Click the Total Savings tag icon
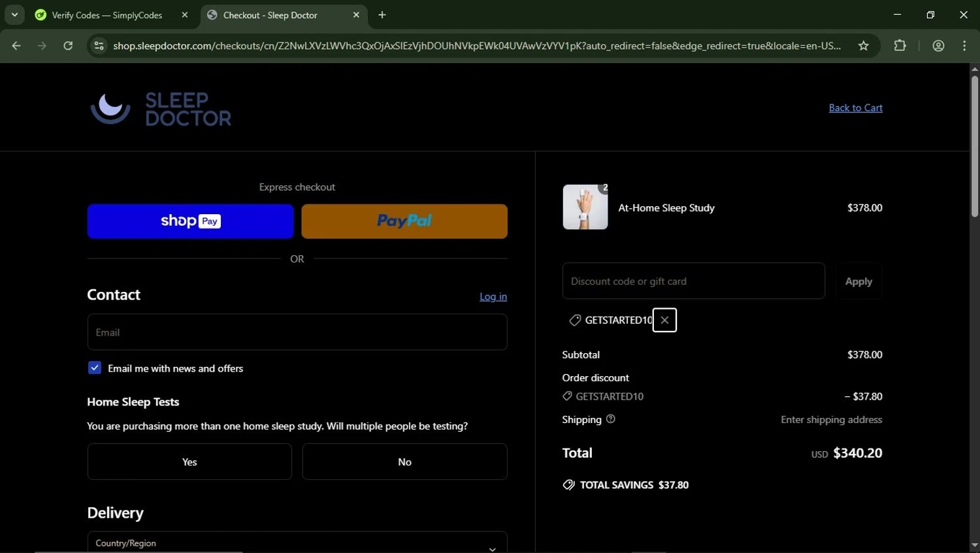980x553 pixels. [568, 484]
